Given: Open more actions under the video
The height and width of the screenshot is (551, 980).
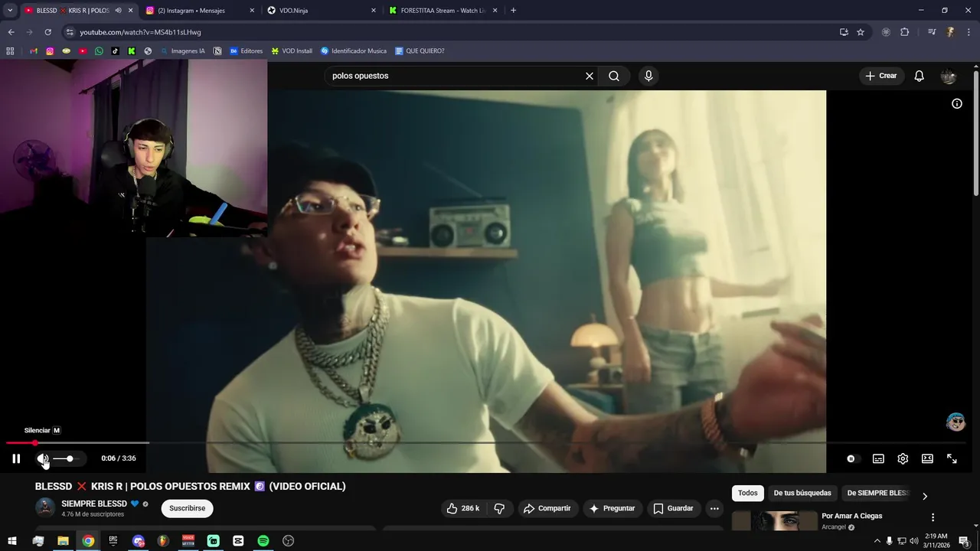Looking at the screenshot, I should click(714, 508).
